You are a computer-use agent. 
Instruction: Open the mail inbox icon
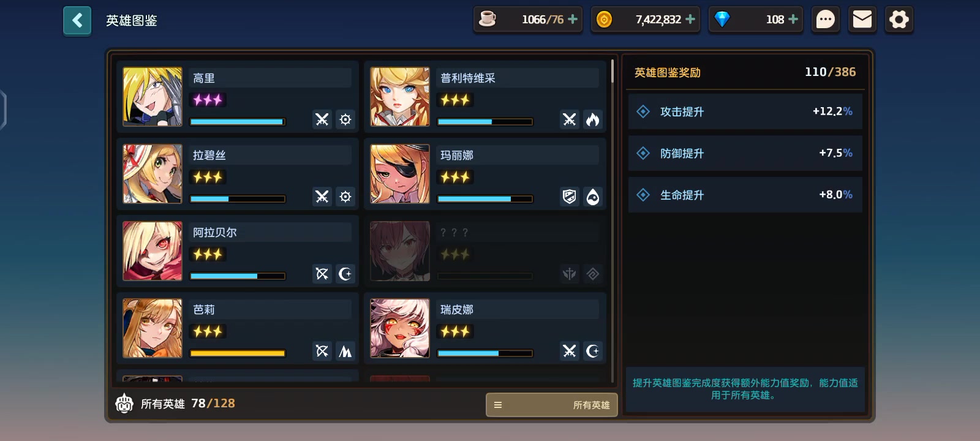point(862,20)
